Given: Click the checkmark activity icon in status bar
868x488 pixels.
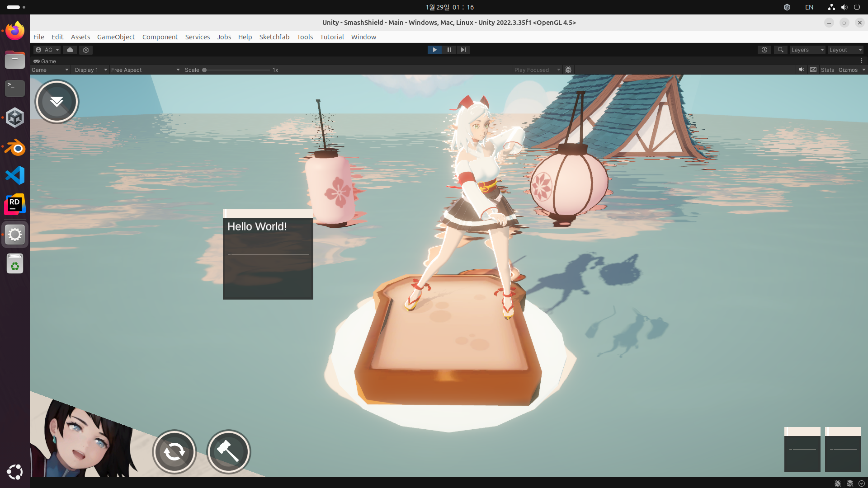Looking at the screenshot, I should tap(862, 483).
